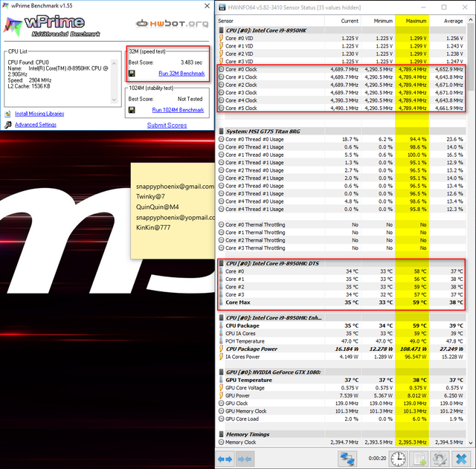Image resolution: width=476 pixels, height=469 pixels.
Task: Select the CPU [#0] Intel Core i9-8950HK group header
Action: pyautogui.click(x=342, y=30)
